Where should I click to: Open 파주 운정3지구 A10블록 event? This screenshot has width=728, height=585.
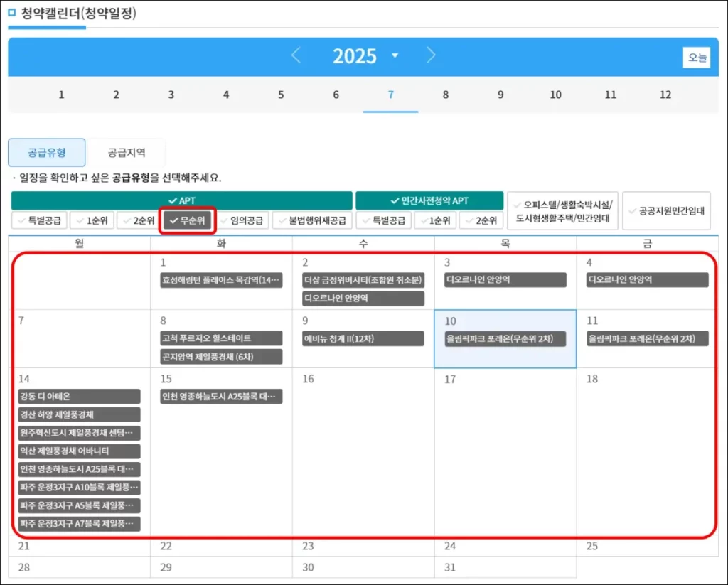80,488
